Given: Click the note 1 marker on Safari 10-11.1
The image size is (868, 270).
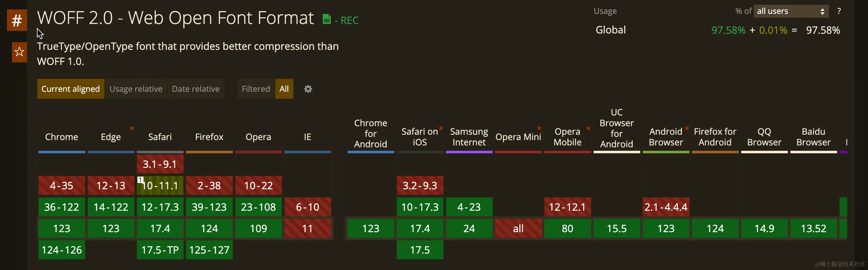Looking at the screenshot, I should click(140, 180).
